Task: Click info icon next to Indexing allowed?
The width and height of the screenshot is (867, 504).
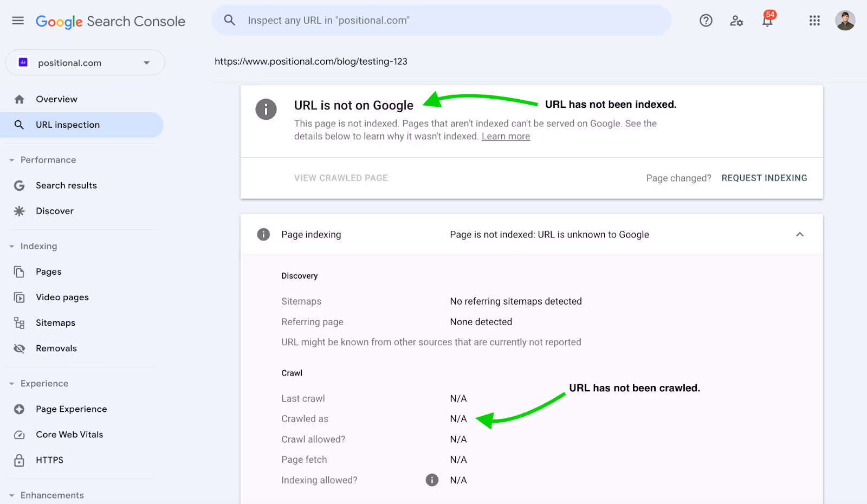Action: 432,480
